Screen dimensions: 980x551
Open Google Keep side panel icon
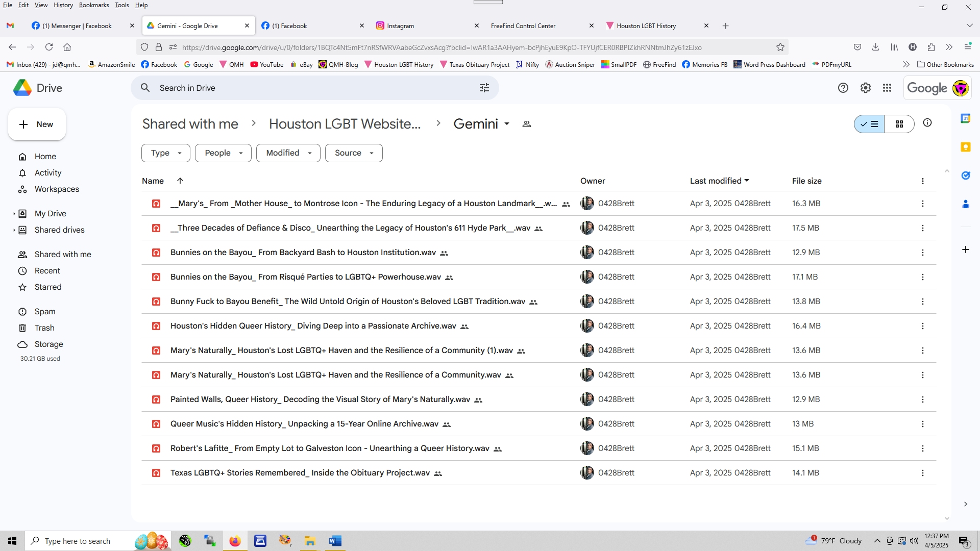click(x=965, y=147)
